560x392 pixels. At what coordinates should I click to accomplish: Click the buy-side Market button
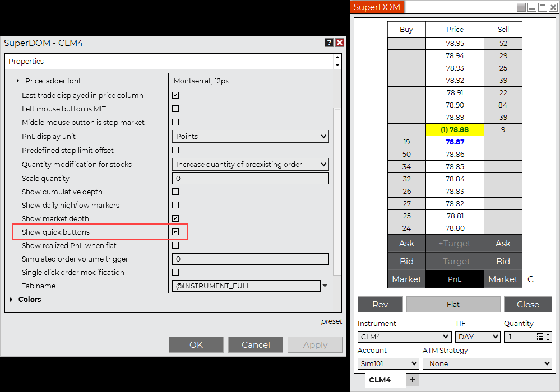point(406,279)
